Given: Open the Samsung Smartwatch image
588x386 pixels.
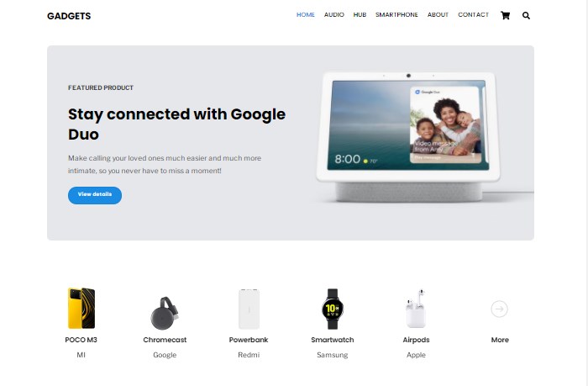Looking at the screenshot, I should coord(333,309).
